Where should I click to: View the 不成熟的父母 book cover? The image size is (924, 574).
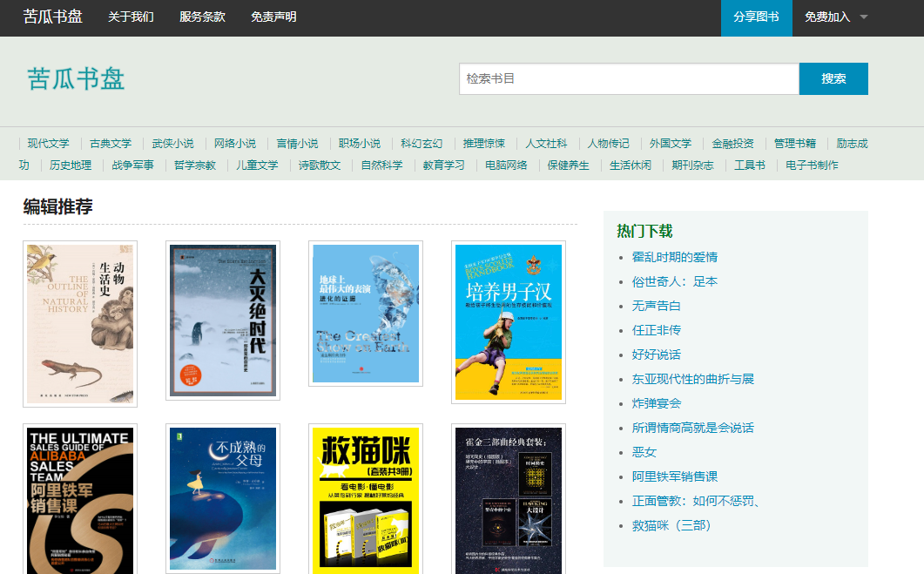pyautogui.click(x=223, y=498)
